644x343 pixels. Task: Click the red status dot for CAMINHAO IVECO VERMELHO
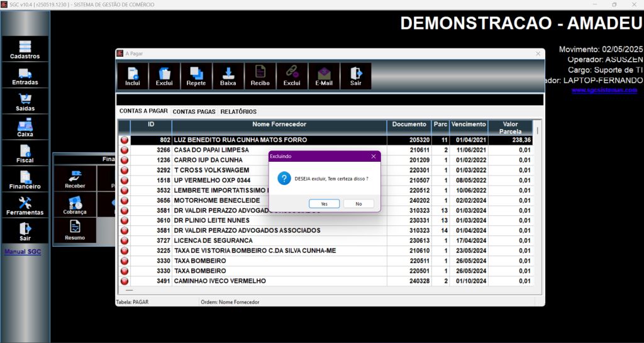point(125,281)
